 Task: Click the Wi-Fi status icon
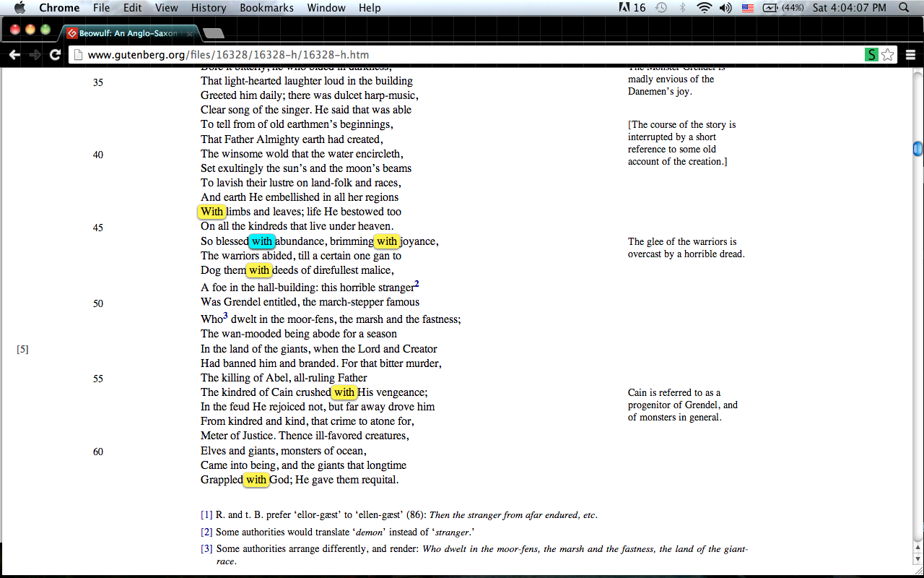click(704, 8)
